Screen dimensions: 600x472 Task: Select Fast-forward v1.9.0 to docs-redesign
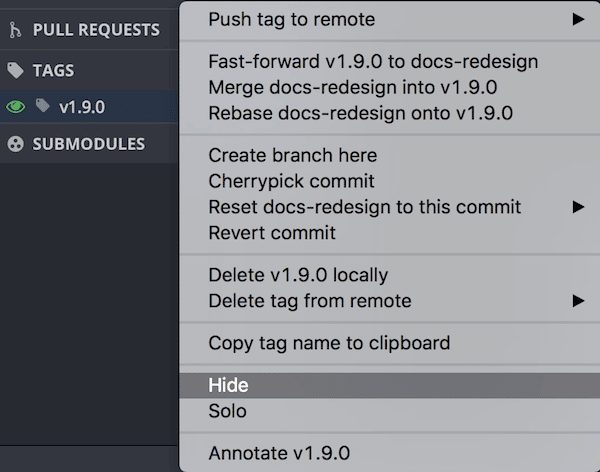pyautogui.click(x=373, y=61)
